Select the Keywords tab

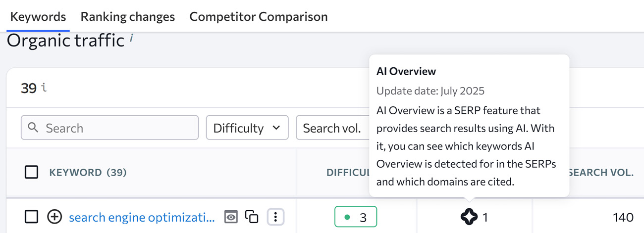pyautogui.click(x=38, y=17)
